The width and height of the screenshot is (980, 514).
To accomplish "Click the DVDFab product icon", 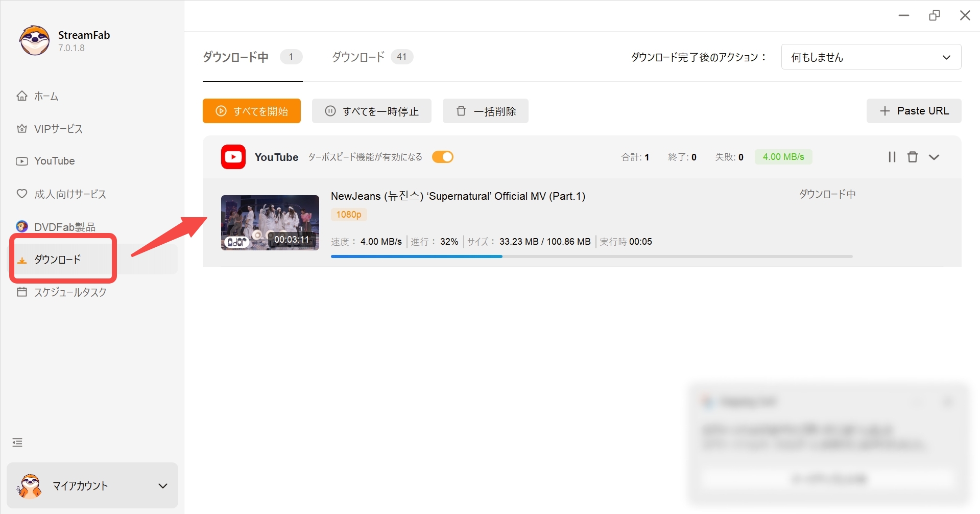I will [22, 226].
